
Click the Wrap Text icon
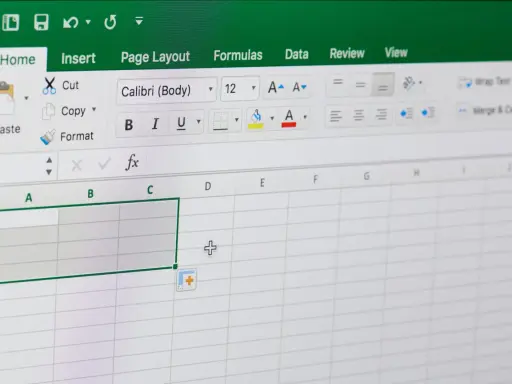coord(465,82)
